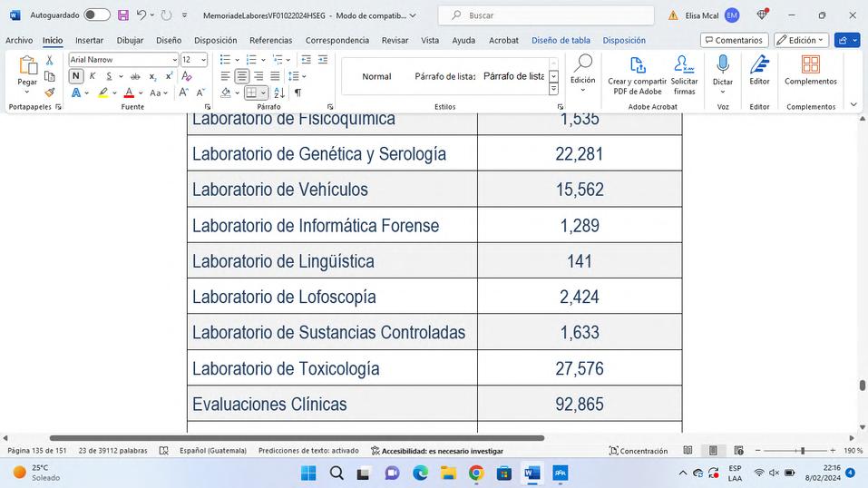This screenshot has height=488, width=868.
Task: Open the Editor proofing tool
Action: tap(759, 69)
